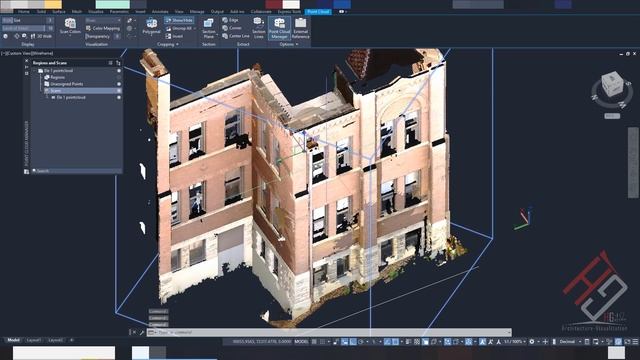Toggle grid display in status bar
640x360 pixels.
click(314, 342)
